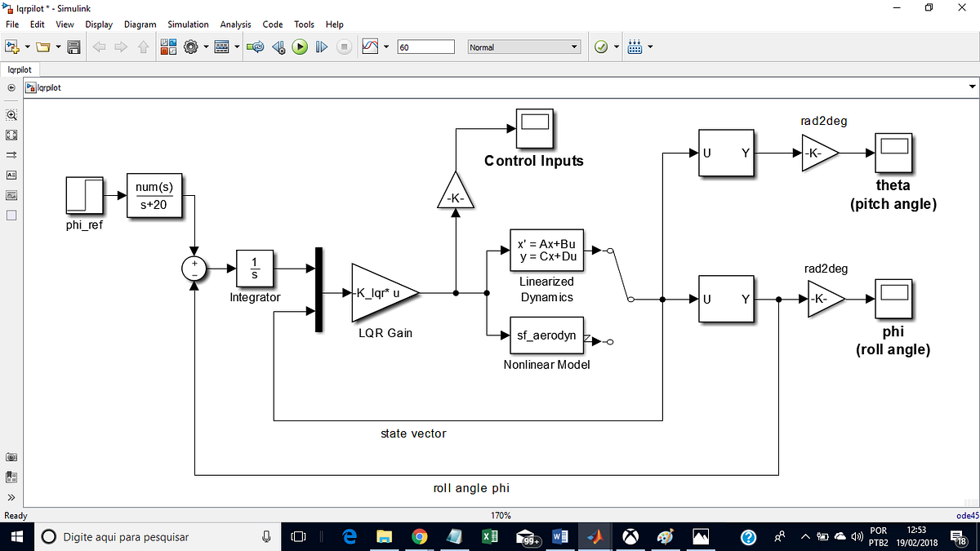
Task: Stop the simulation with the stop button
Action: coord(344,47)
